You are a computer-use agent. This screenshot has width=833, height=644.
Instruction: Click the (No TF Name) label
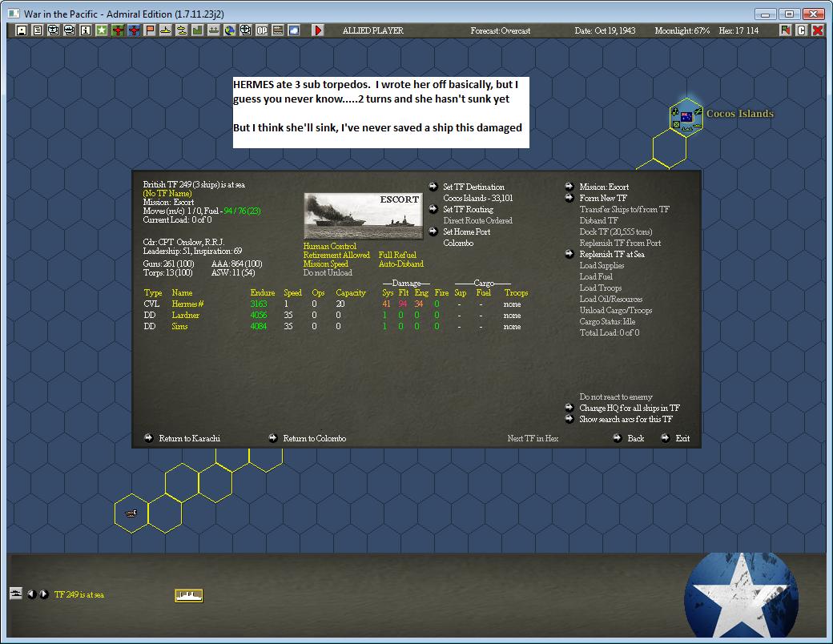point(167,193)
